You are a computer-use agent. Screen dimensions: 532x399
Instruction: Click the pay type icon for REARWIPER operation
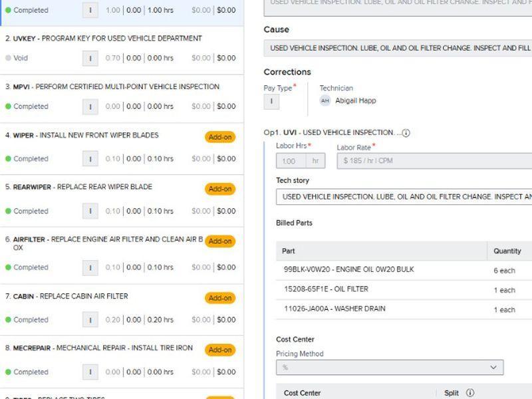tap(90, 211)
